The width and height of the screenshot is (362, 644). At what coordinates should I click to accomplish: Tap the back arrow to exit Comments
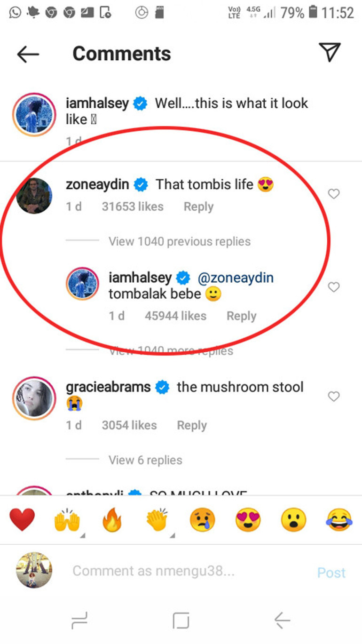click(28, 54)
